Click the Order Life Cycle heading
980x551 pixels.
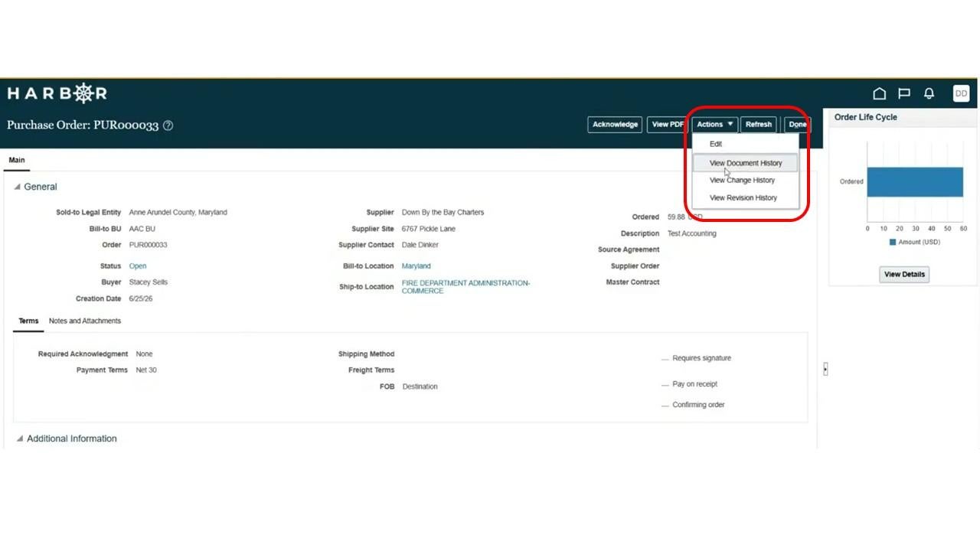[866, 117]
